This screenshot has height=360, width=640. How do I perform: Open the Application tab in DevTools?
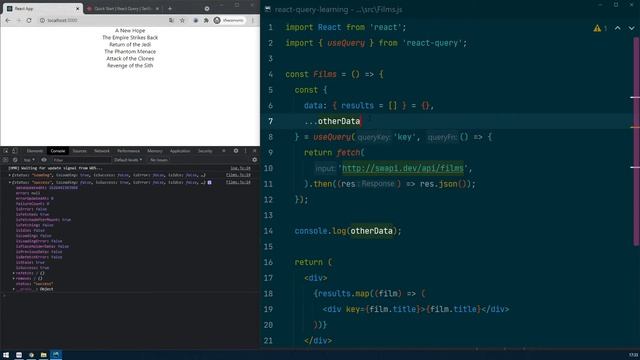180,151
